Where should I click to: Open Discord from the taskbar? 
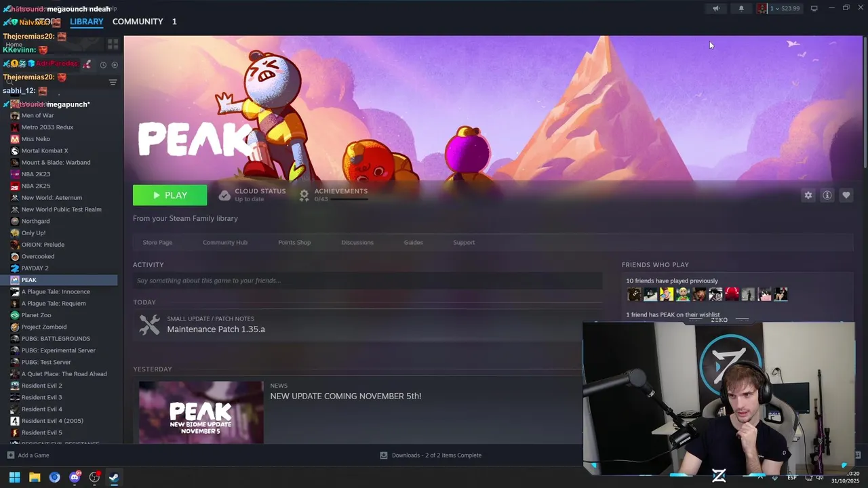click(75, 477)
